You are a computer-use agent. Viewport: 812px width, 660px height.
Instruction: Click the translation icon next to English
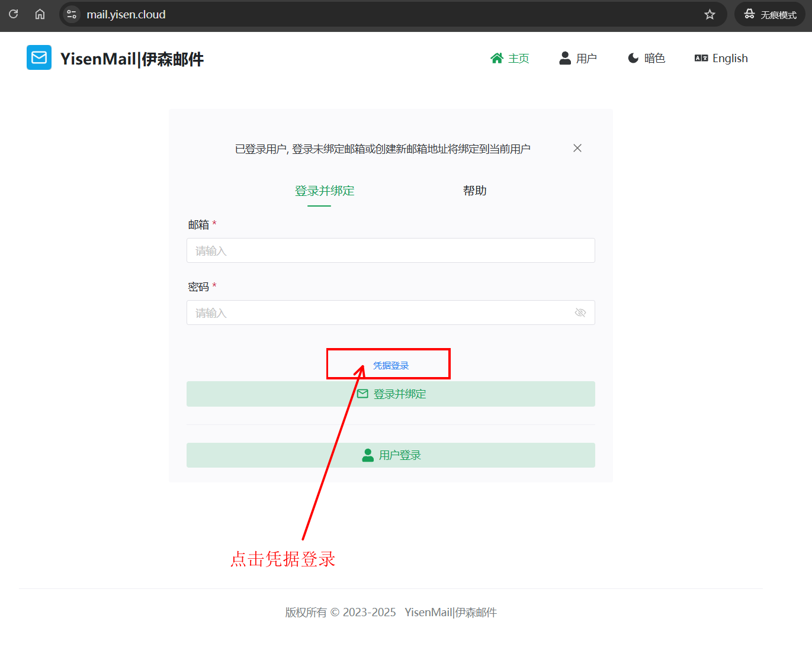[x=701, y=57]
